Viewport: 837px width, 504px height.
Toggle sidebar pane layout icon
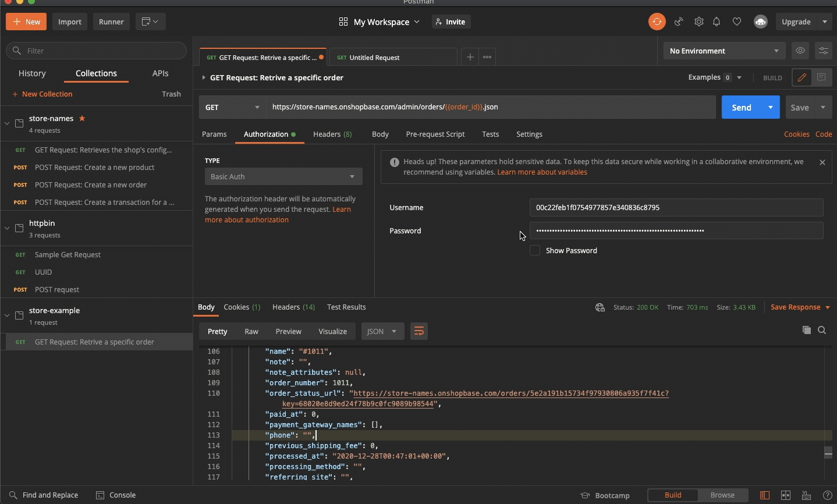pyautogui.click(x=765, y=495)
